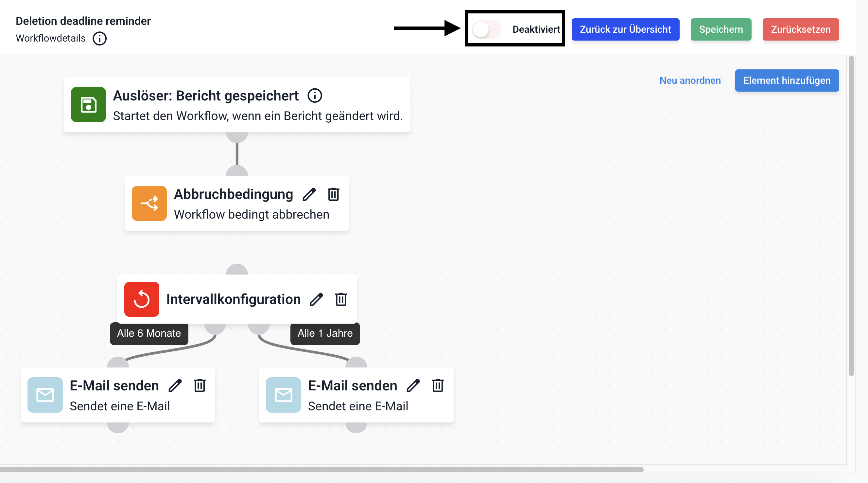Viewport: 868px width, 483px height.
Task: Delete the Intervallkonfiguration element
Action: [341, 299]
